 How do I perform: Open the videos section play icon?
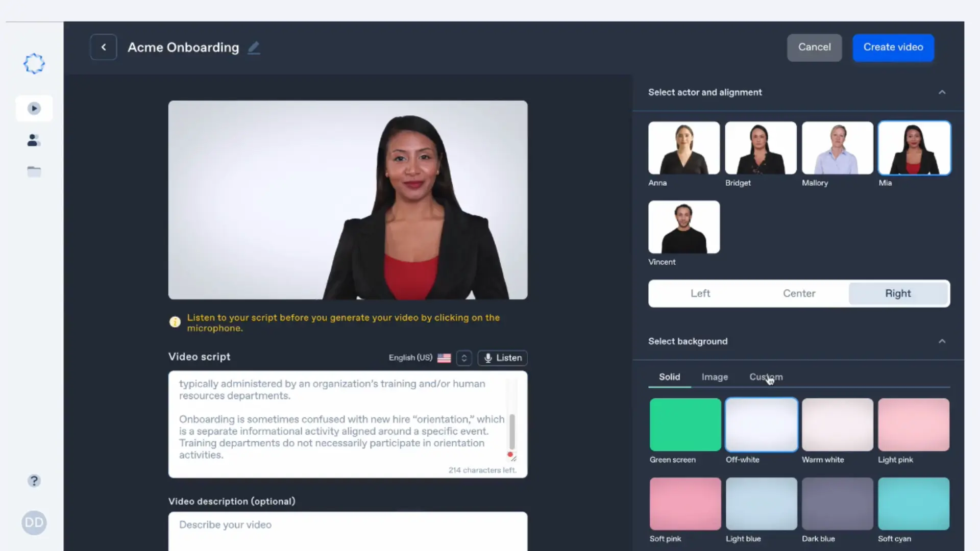pyautogui.click(x=34, y=108)
